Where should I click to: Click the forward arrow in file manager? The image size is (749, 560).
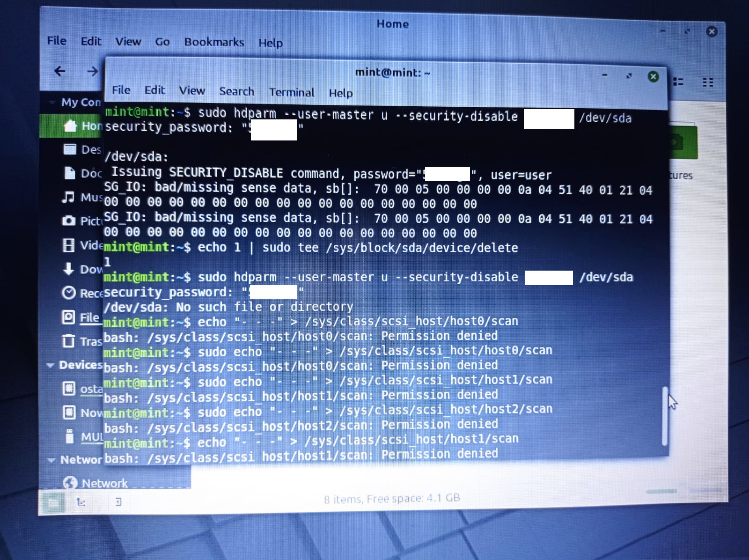(92, 71)
